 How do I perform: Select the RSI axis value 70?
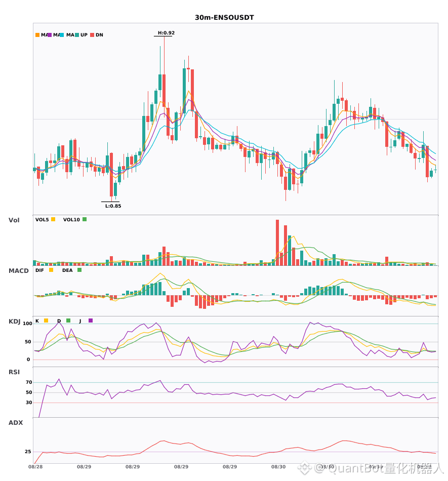click(29, 382)
